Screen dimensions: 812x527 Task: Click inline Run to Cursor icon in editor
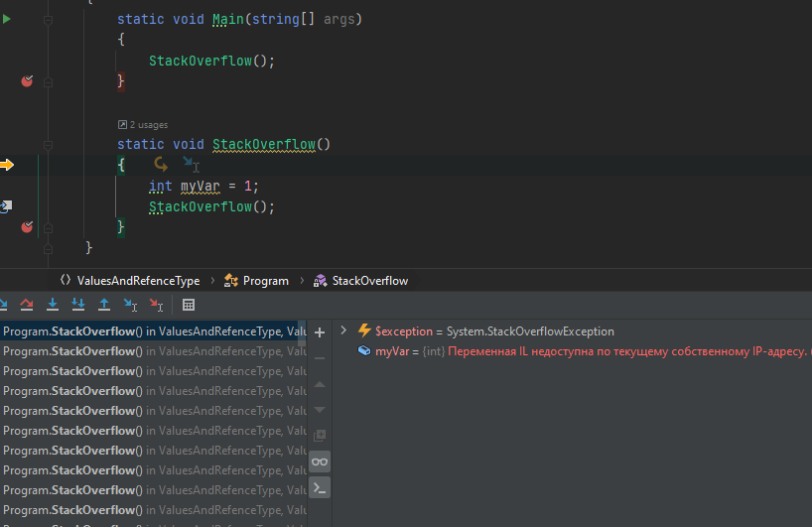point(192,165)
